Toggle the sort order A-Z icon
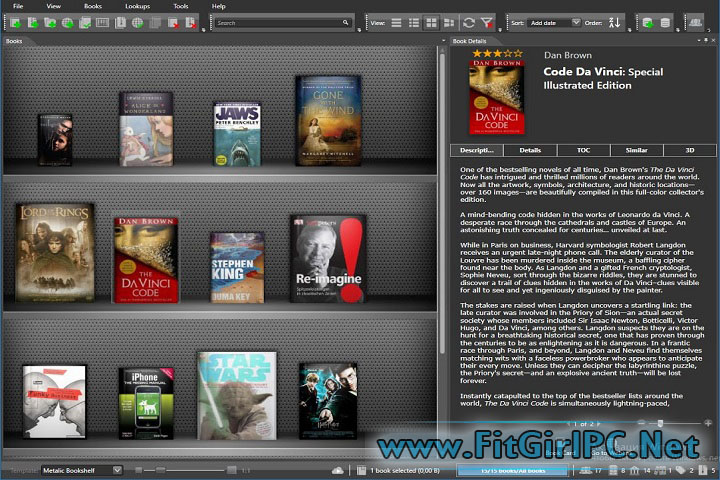 pos(614,22)
